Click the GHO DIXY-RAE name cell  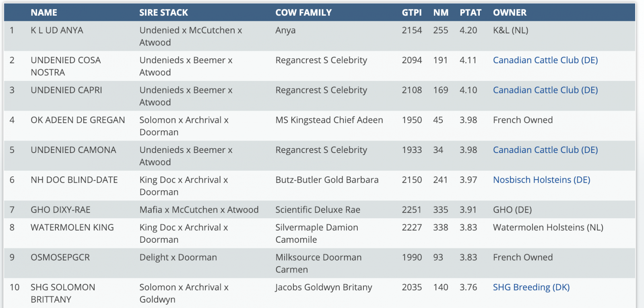(60, 210)
